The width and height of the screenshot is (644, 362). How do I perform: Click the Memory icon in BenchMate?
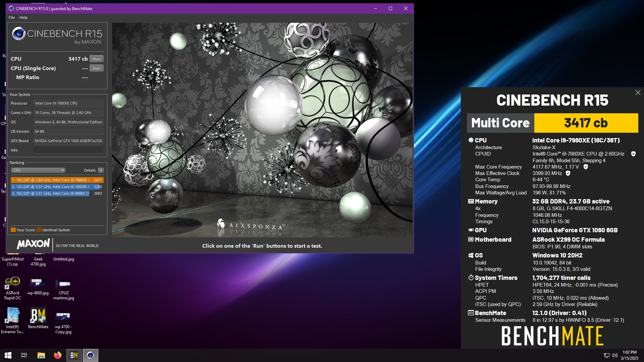point(471,201)
